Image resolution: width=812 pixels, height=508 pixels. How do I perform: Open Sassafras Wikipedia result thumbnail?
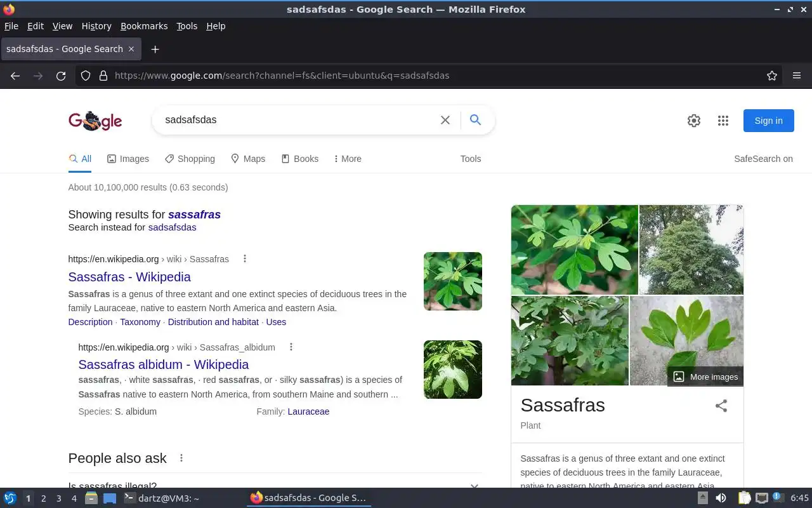click(453, 281)
